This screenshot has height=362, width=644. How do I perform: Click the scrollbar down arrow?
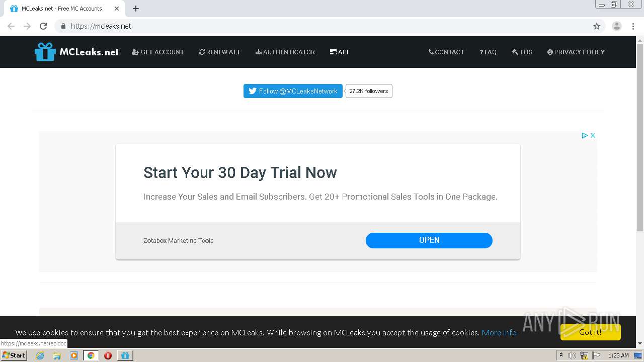pos(640,343)
